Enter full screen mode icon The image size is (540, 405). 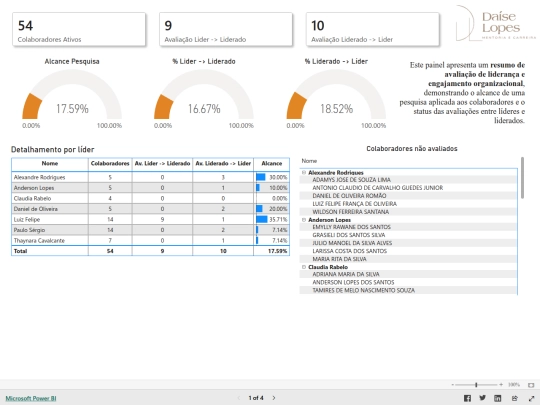click(x=531, y=398)
